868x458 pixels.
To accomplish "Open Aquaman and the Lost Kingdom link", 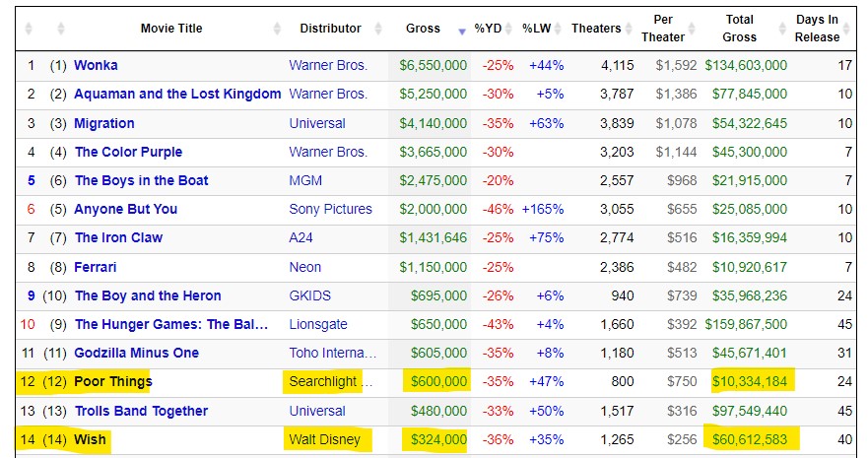I will coord(177,94).
